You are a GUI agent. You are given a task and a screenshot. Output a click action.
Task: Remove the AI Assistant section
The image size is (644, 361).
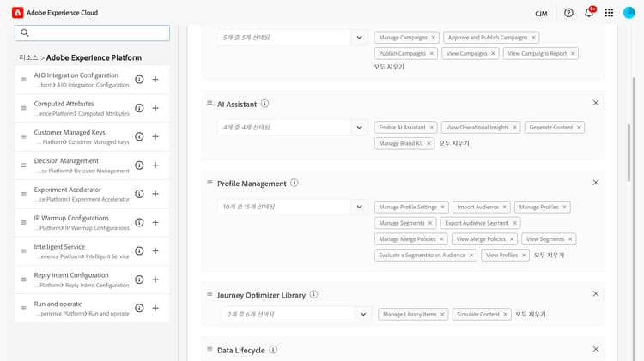[x=596, y=103]
